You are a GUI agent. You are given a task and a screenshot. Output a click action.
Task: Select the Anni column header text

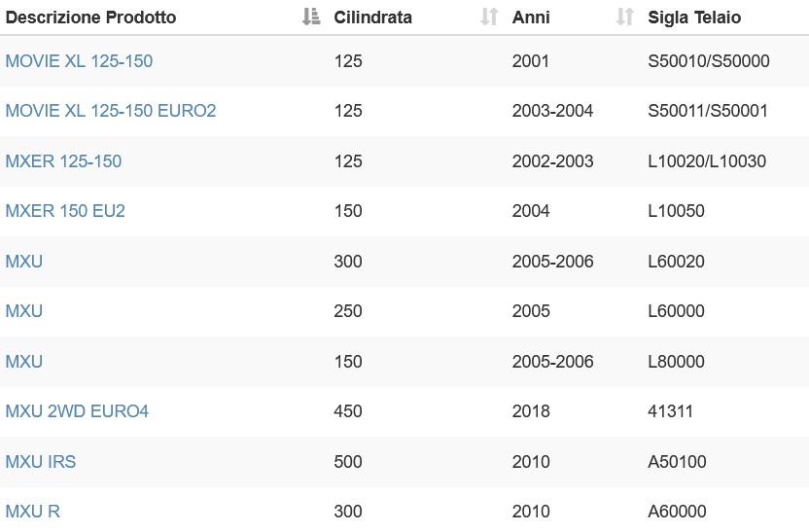[531, 18]
